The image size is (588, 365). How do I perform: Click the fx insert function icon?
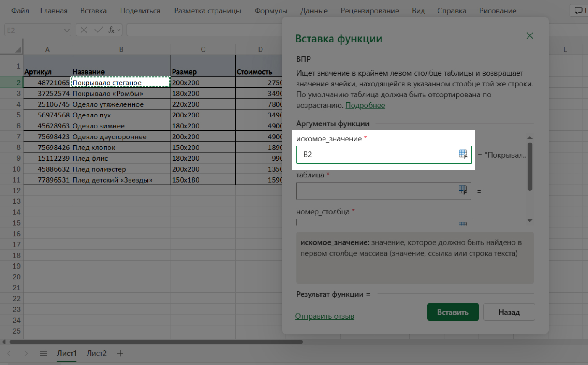coord(111,30)
